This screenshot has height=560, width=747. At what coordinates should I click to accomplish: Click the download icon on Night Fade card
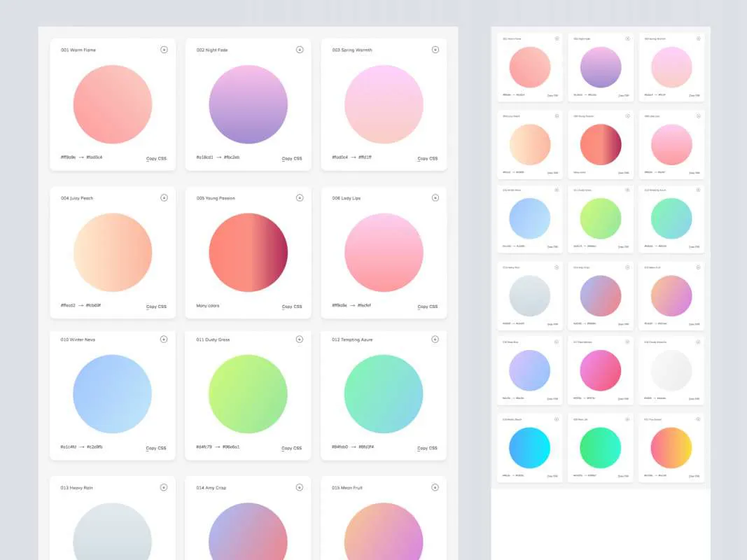300,50
